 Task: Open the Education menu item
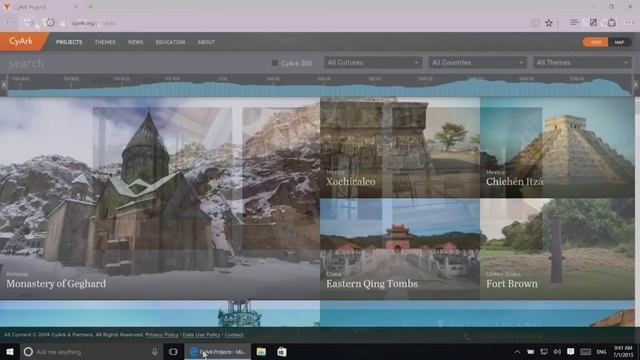click(x=170, y=42)
